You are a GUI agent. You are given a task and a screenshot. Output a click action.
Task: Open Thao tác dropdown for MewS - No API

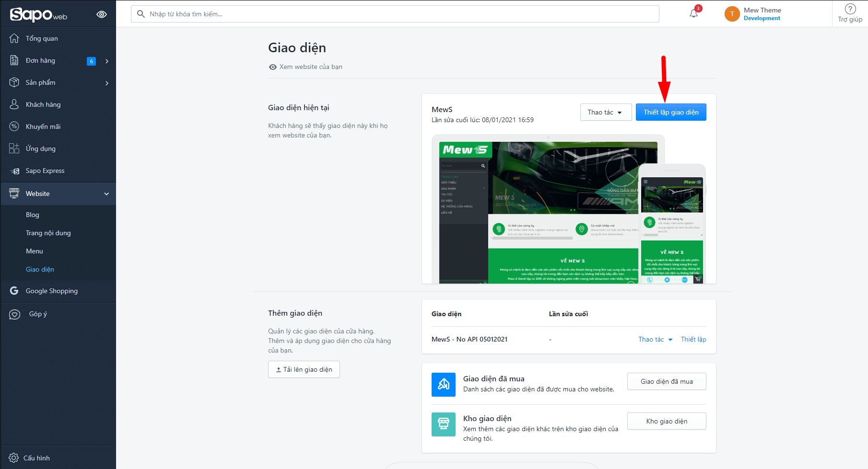(x=655, y=339)
